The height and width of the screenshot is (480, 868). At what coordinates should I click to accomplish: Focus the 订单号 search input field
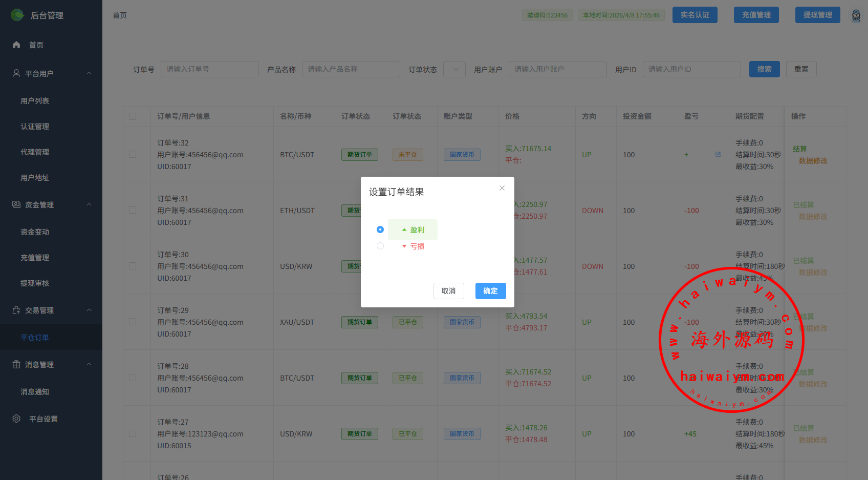click(209, 69)
